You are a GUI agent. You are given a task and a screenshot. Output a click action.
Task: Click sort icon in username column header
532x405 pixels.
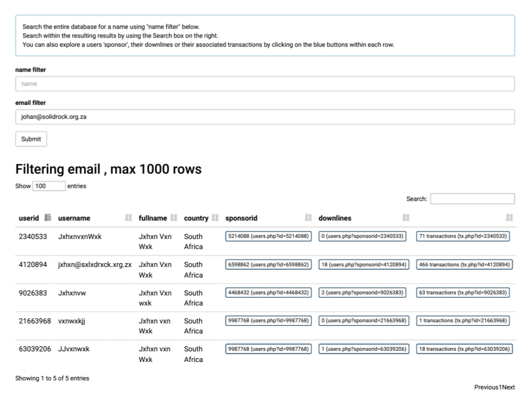129,218
